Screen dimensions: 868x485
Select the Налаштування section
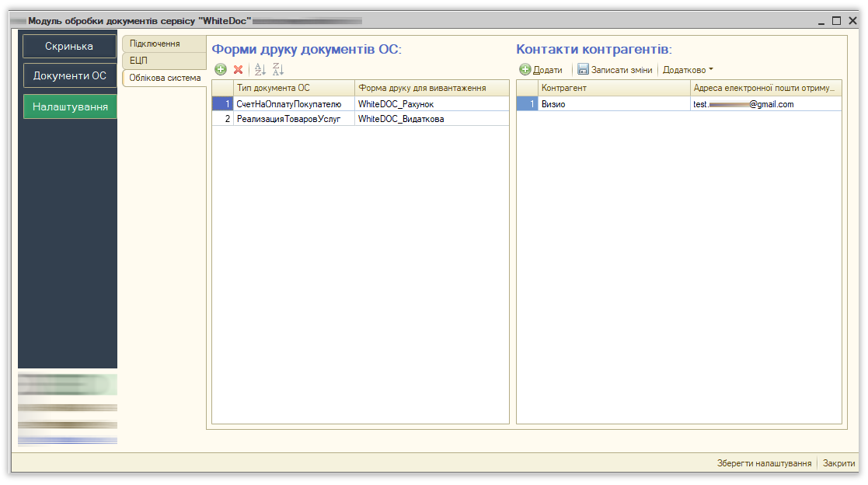pyautogui.click(x=70, y=106)
